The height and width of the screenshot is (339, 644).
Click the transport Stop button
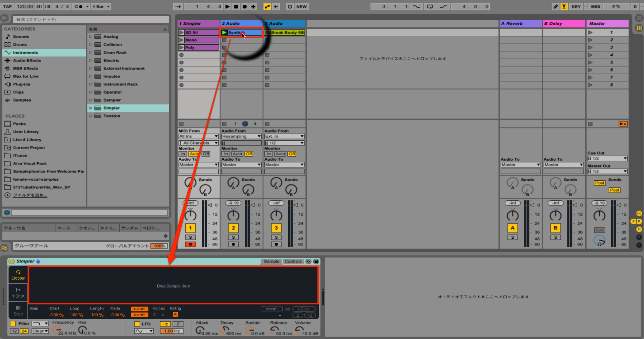pos(236,6)
